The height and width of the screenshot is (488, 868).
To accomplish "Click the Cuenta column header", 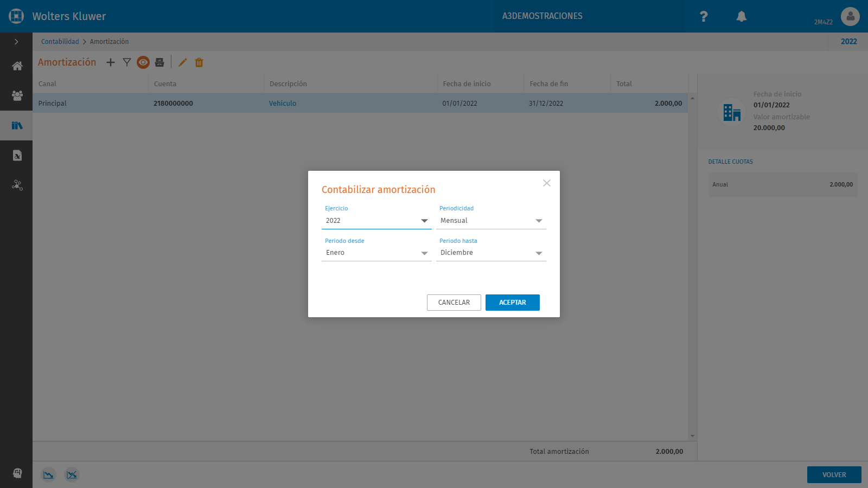I will (206, 84).
